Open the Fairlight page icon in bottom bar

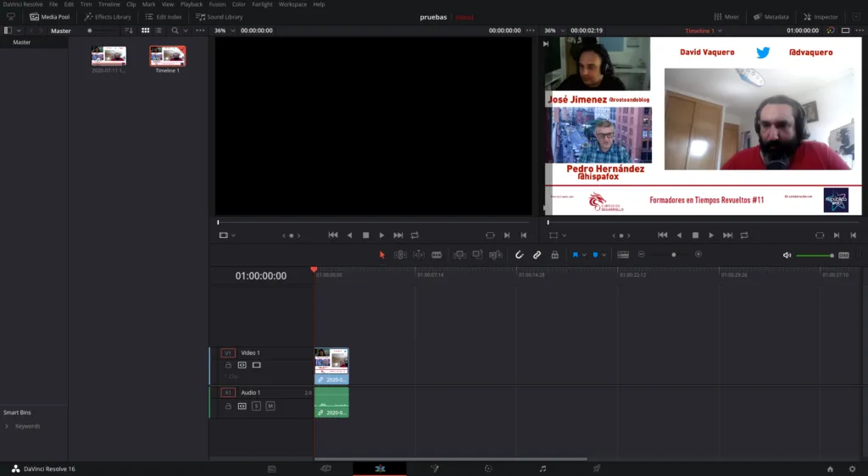(542, 468)
